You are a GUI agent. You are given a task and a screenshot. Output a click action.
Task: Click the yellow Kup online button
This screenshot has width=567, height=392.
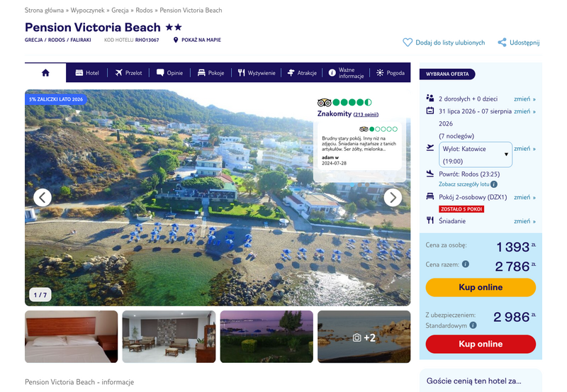pos(481,287)
